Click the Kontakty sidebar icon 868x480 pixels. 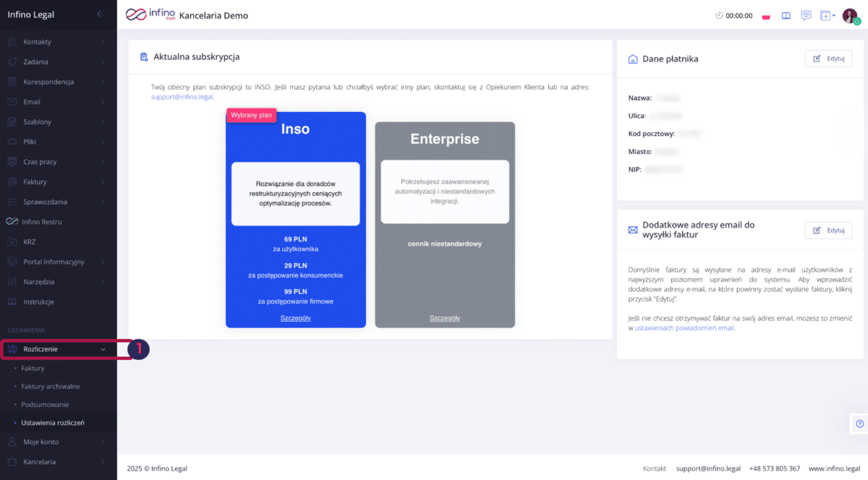coord(12,42)
